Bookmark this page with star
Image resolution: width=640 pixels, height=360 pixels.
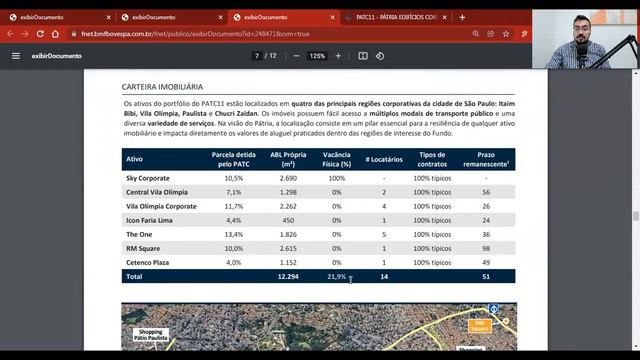point(506,34)
